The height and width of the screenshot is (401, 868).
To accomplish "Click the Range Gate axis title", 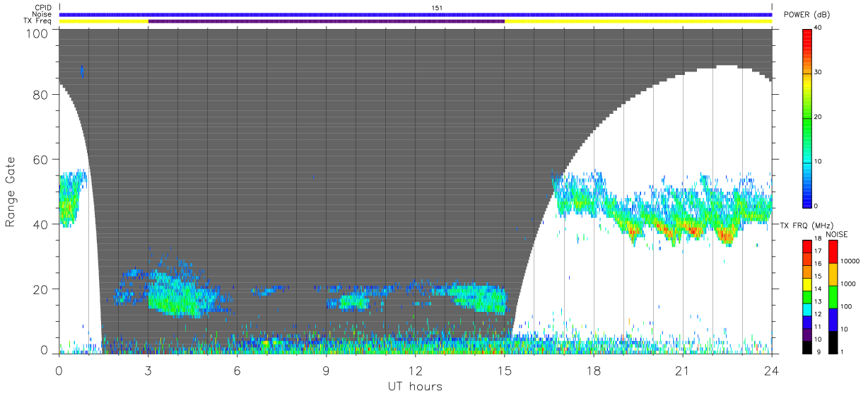I will click(x=11, y=192).
